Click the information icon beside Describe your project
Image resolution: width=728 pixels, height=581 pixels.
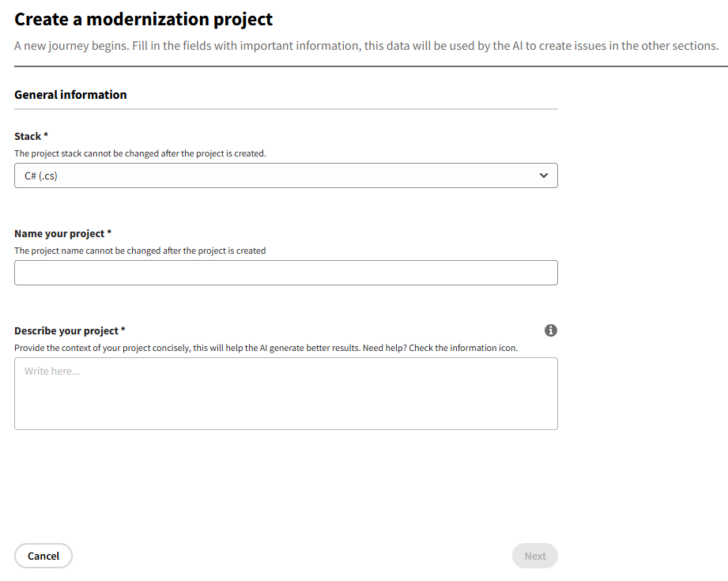[551, 330]
